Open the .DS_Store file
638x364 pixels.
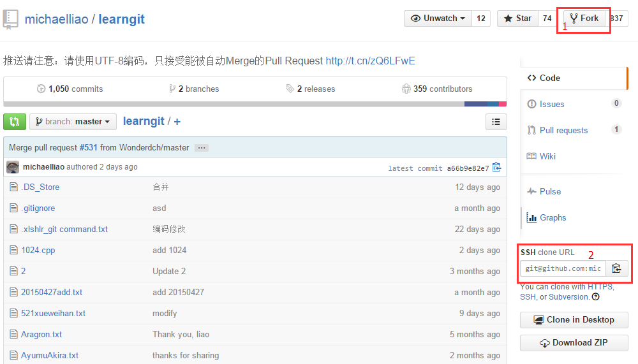(40, 187)
